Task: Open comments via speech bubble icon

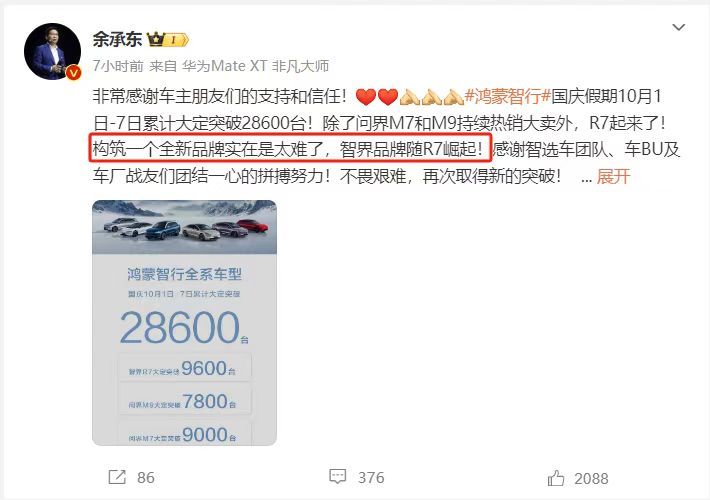Action: (337, 476)
